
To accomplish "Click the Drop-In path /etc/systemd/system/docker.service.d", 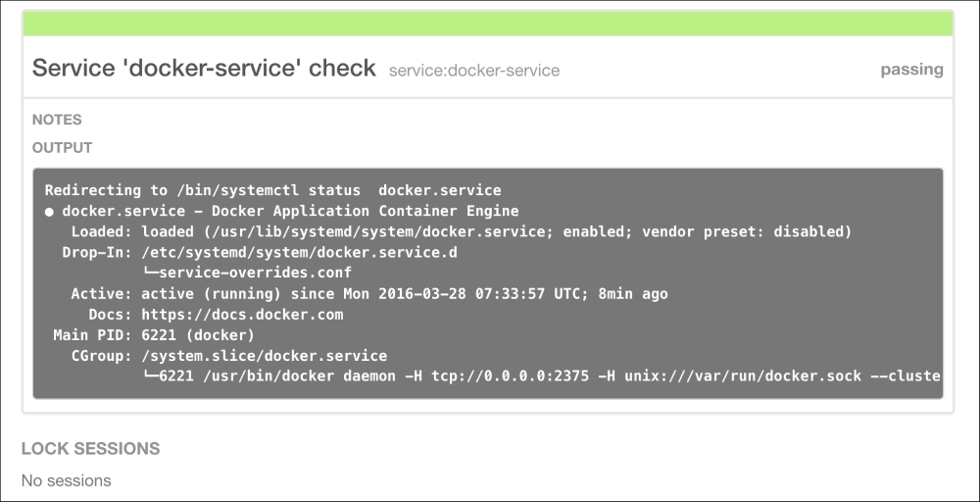I will click(x=300, y=252).
